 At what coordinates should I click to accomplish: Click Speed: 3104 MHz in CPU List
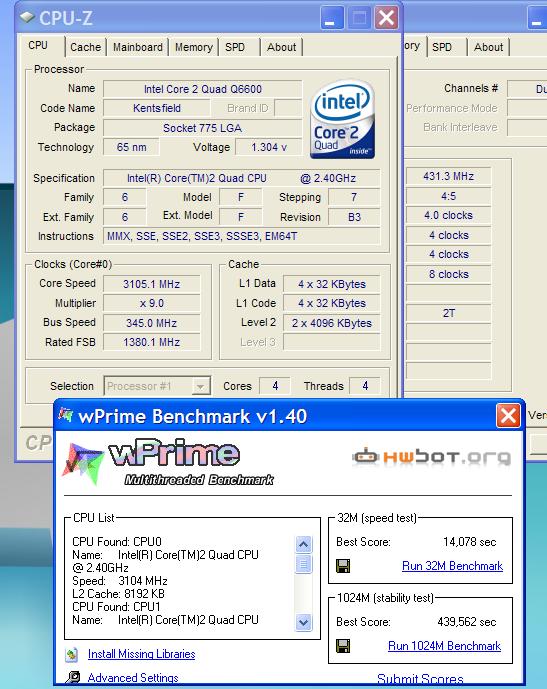pos(120,581)
